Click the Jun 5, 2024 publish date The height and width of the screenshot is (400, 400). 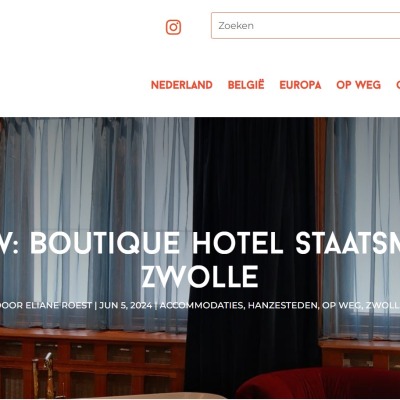[x=126, y=305]
